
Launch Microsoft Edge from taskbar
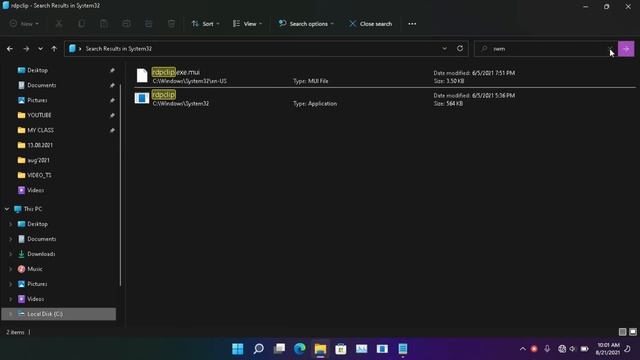(x=300, y=349)
